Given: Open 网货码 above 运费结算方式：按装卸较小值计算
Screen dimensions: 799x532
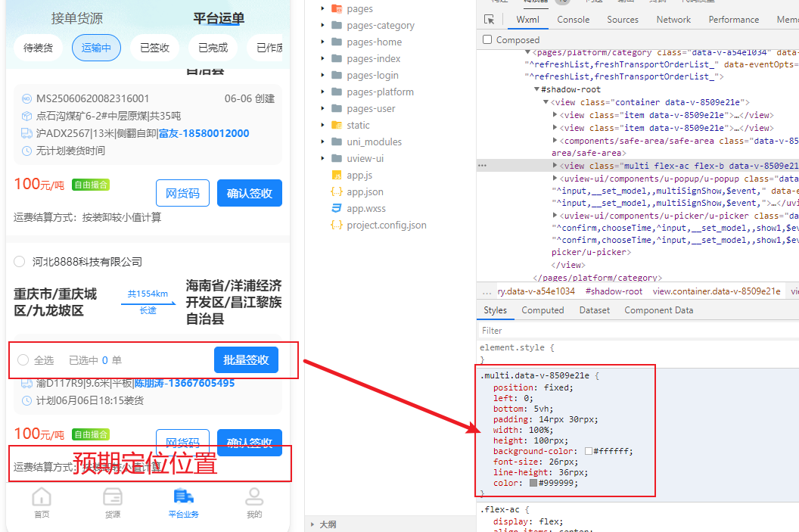Looking at the screenshot, I should pyautogui.click(x=182, y=193).
